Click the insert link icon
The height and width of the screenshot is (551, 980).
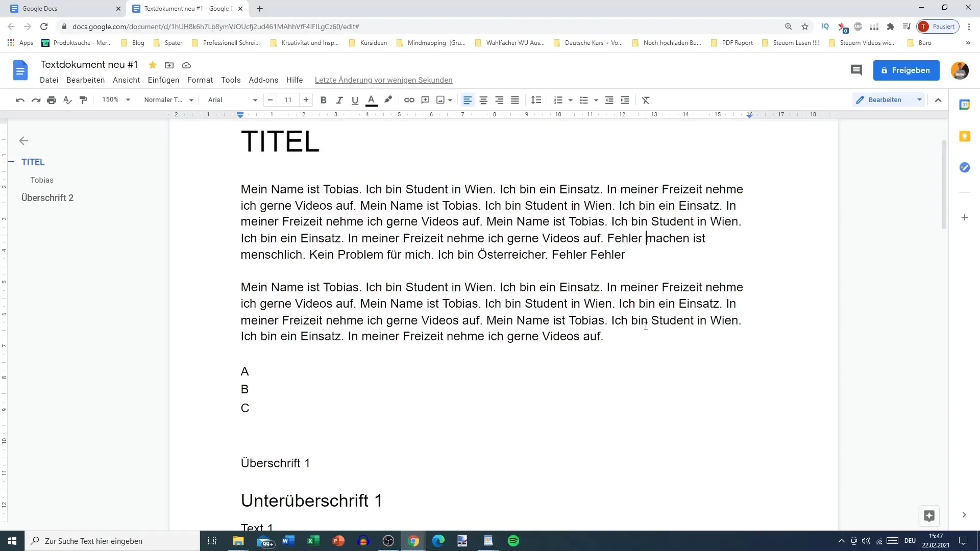[409, 99]
